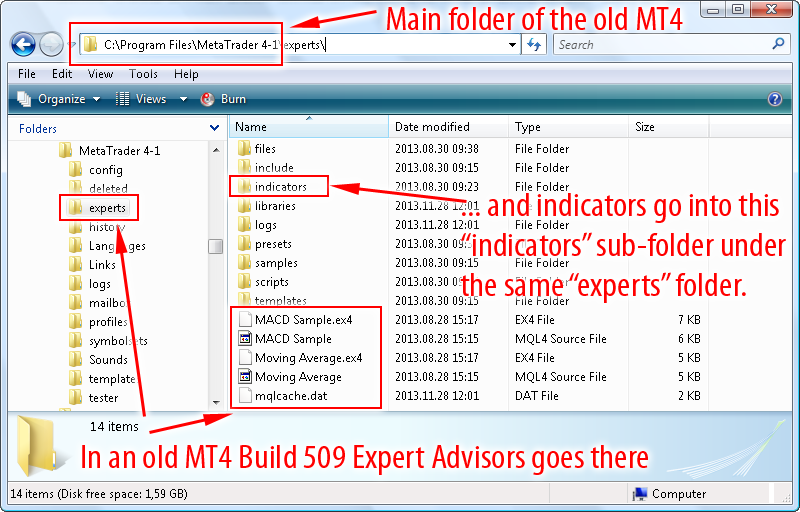
Task: Open the Edit menu
Action: 62,74
